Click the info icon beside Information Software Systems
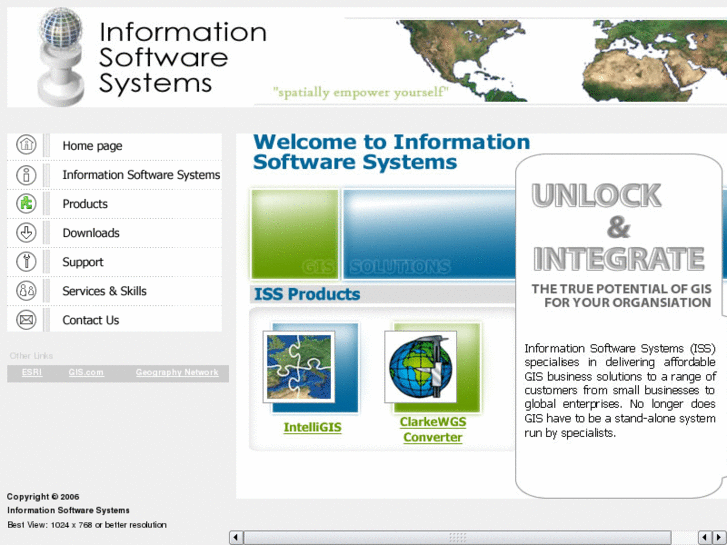 26,174
